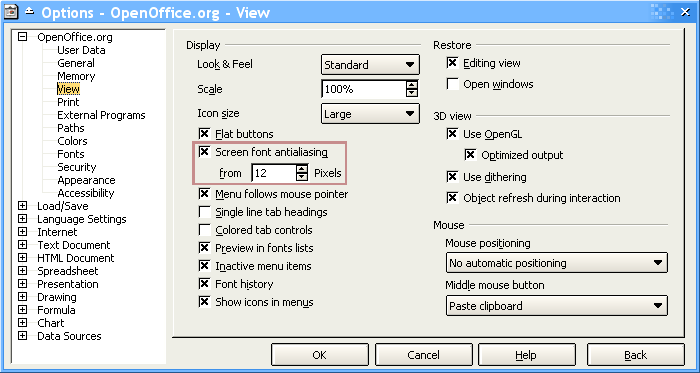Disable the Flat buttons checkbox
This screenshot has height=373, width=700.
[204, 133]
